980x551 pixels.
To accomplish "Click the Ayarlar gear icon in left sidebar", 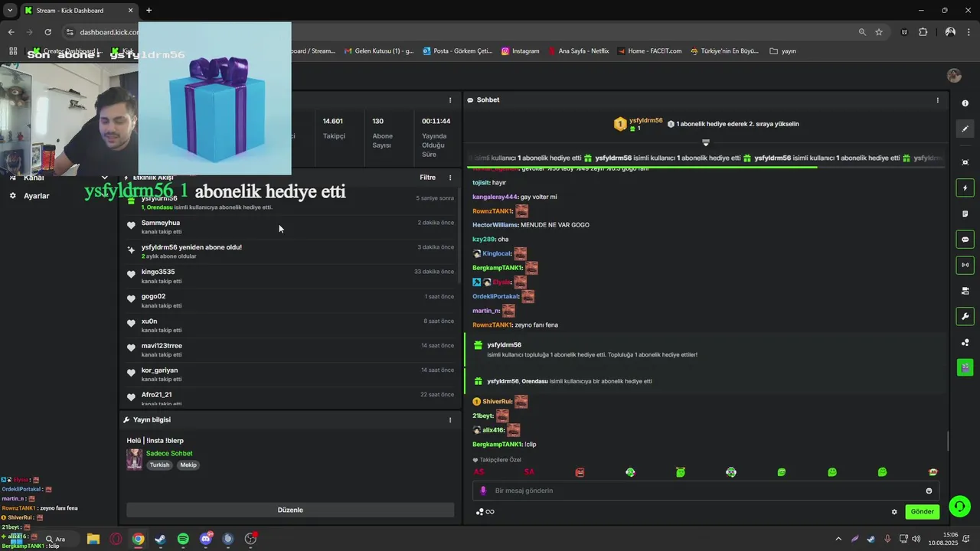I will tap(12, 196).
